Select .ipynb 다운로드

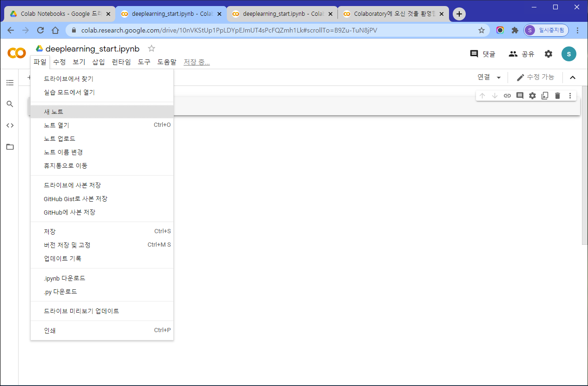point(102,278)
